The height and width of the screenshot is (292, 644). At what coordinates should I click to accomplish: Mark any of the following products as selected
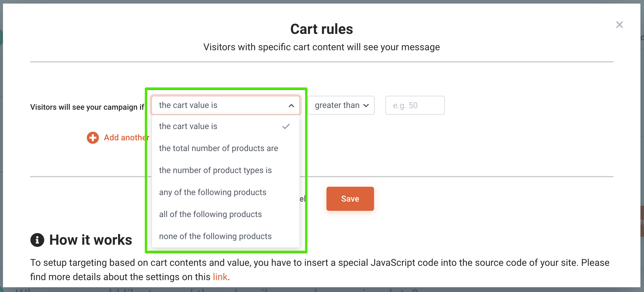[x=213, y=192]
